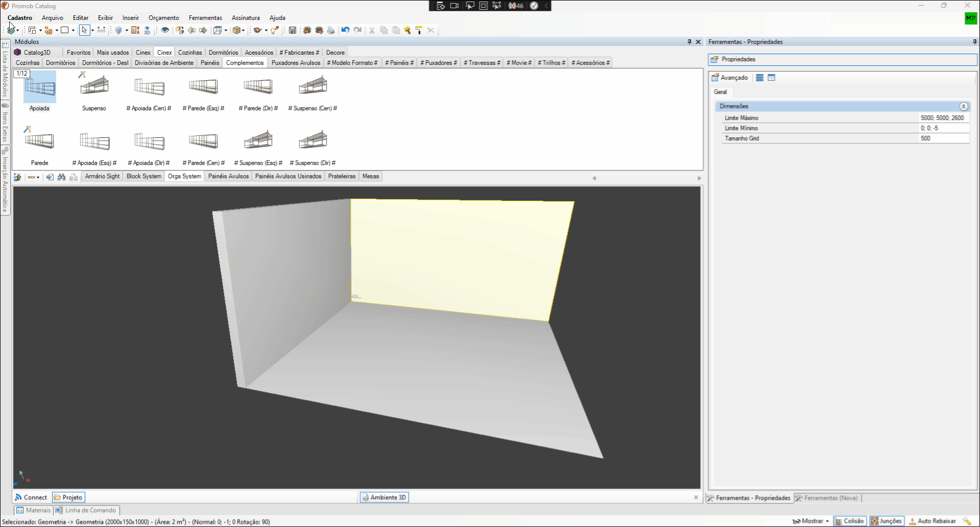Screen dimensions: 980x527
Task: Click the Save (floppy disk) toolbar icon
Action: 292,30
